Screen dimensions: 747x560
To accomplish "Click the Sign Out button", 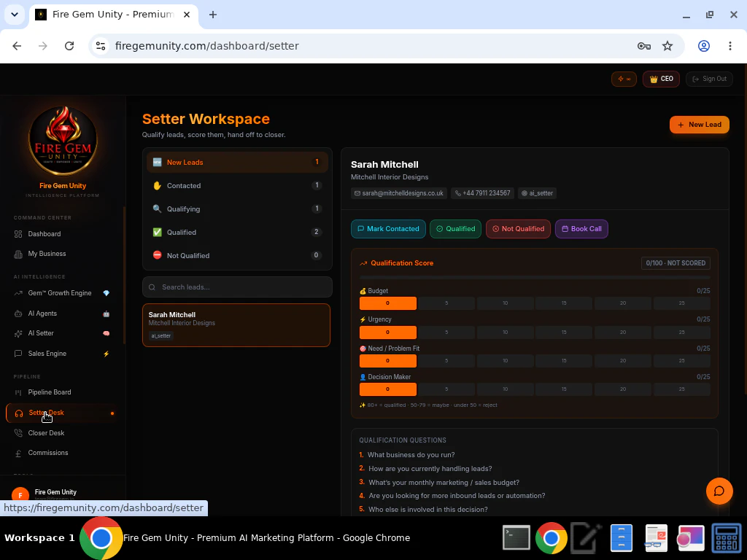I will [x=709, y=79].
